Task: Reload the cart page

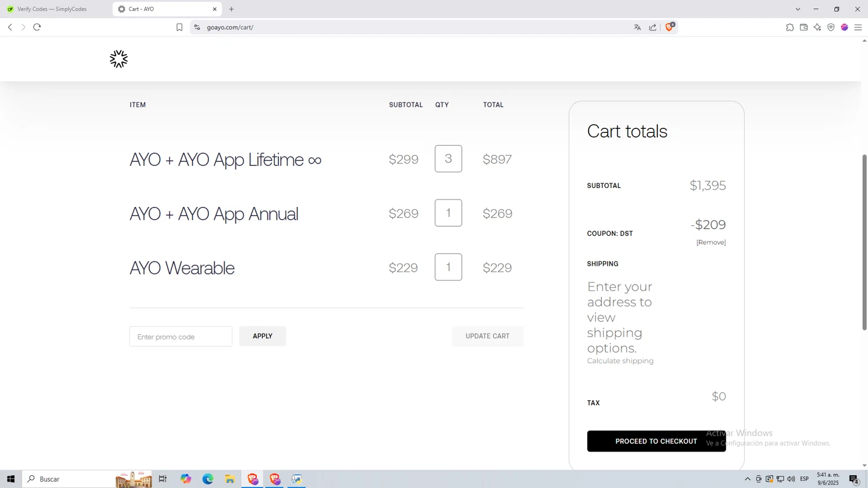Action: click(x=37, y=27)
